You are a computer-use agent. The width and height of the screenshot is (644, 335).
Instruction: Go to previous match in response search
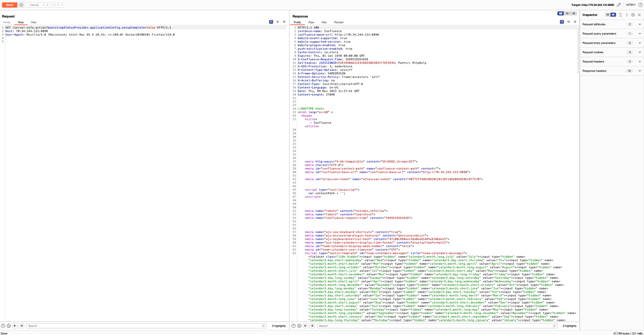pos(306,326)
